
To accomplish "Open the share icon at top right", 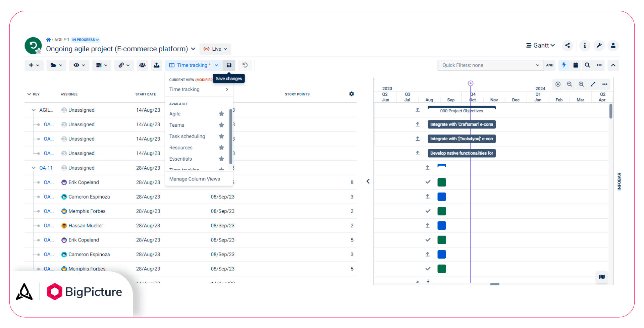I will (x=568, y=46).
